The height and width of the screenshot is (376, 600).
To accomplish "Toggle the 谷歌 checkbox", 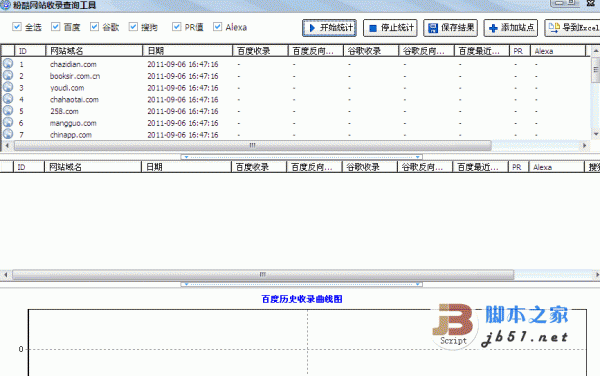I will 94,27.
